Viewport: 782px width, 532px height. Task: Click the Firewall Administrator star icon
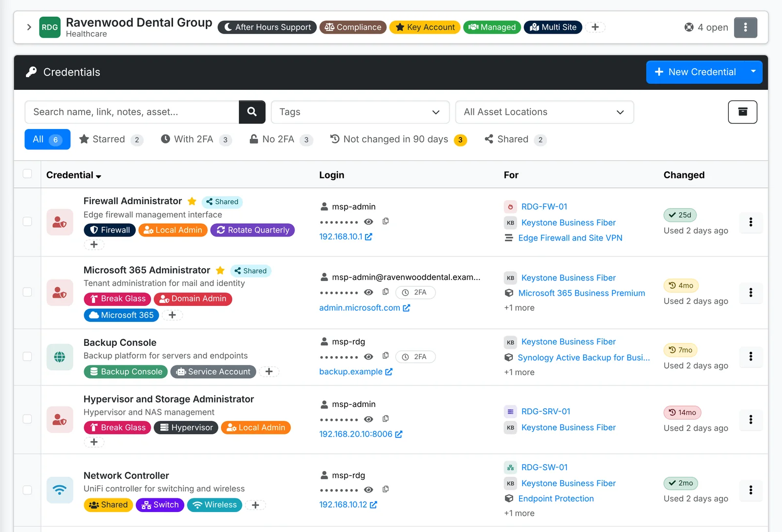tap(192, 201)
